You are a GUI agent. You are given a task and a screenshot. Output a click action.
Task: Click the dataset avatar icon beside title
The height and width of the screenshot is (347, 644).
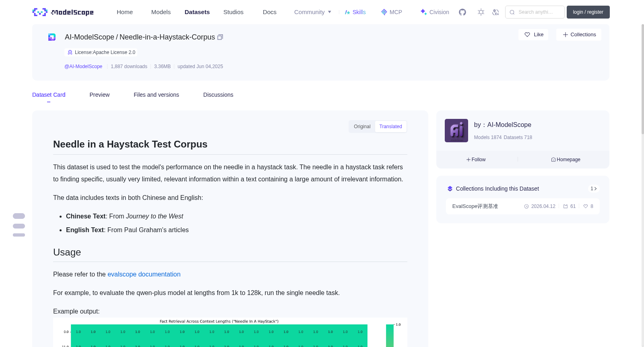click(52, 37)
